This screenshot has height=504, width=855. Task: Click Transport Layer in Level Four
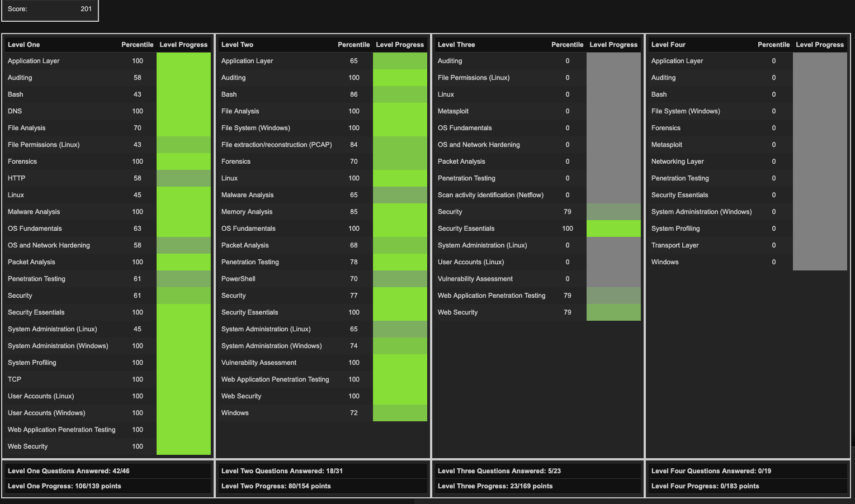(x=674, y=245)
